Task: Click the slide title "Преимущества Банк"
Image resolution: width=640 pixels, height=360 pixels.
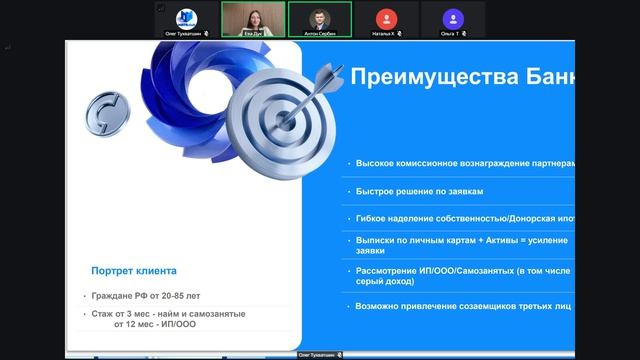Action: click(462, 76)
